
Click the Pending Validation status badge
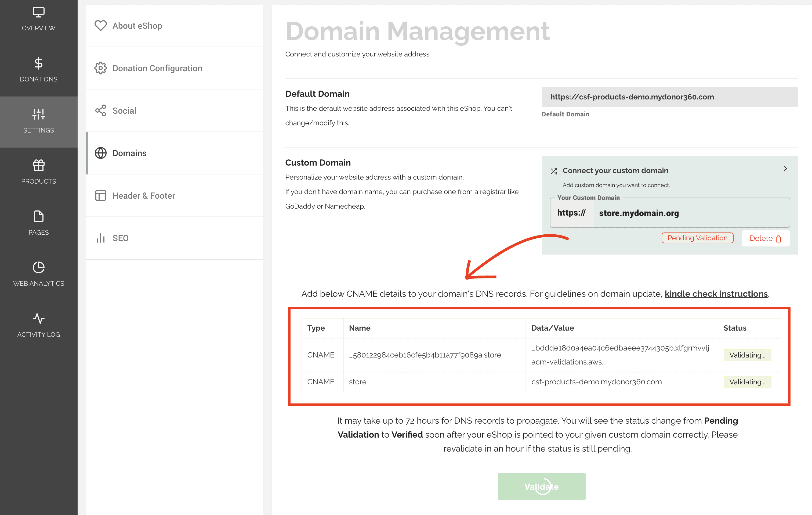[x=697, y=238]
